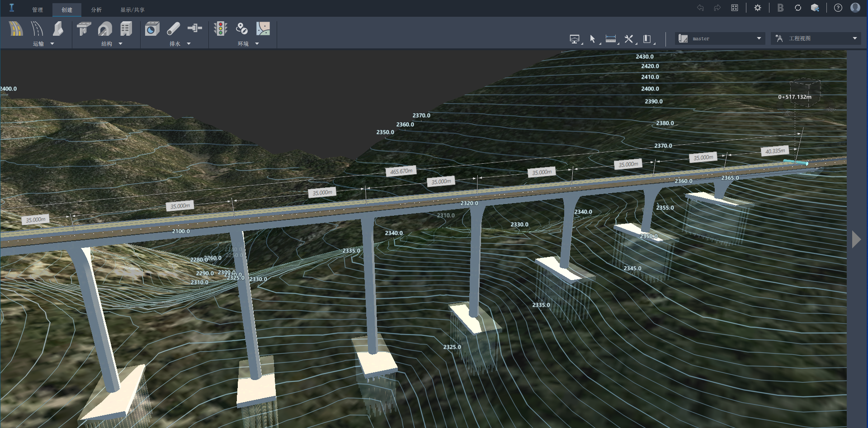The image size is (868, 428).
Task: Click the 2430.0 contour label
Action: pyautogui.click(x=645, y=57)
